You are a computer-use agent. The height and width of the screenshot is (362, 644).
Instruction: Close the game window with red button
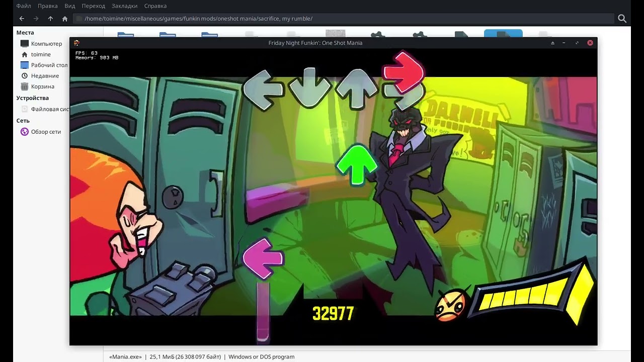(590, 43)
